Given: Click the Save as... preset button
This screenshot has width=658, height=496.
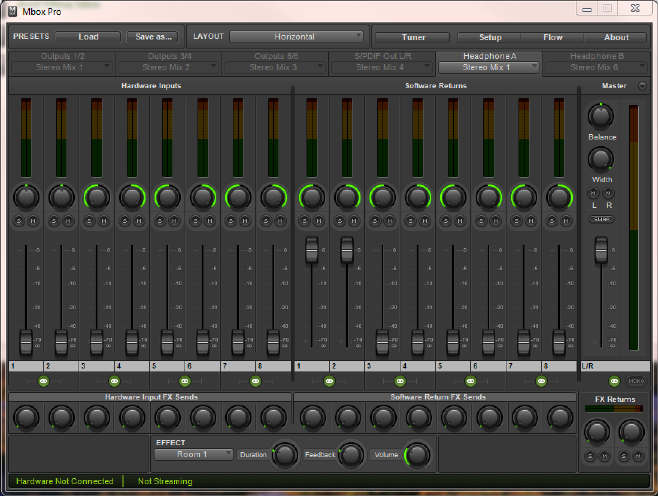Looking at the screenshot, I should click(153, 37).
